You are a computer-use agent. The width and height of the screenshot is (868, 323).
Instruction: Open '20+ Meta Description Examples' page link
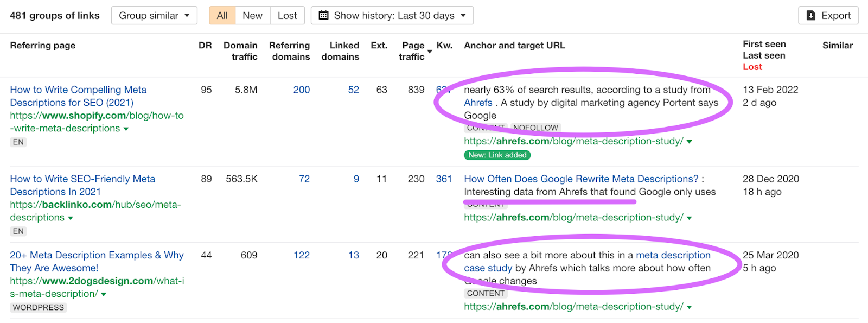tap(97, 262)
